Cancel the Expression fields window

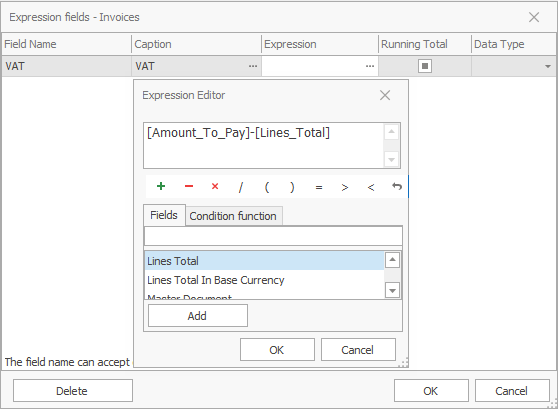pos(512,391)
